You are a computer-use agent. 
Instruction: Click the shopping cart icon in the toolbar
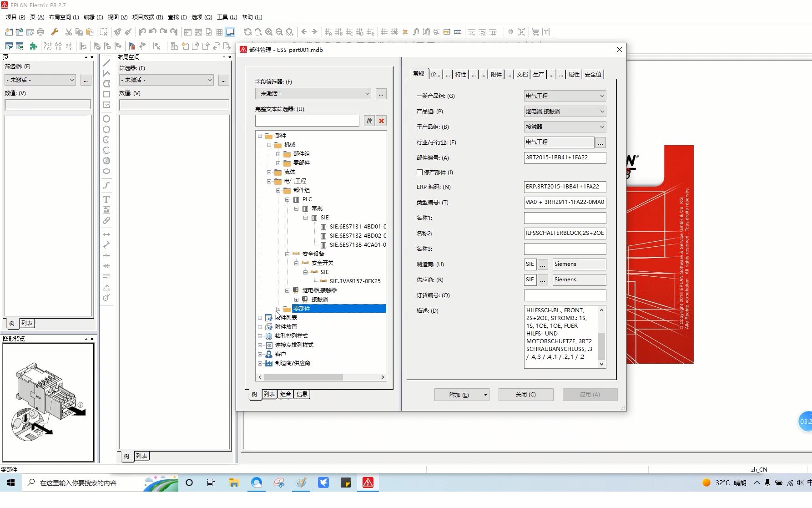[x=535, y=32]
